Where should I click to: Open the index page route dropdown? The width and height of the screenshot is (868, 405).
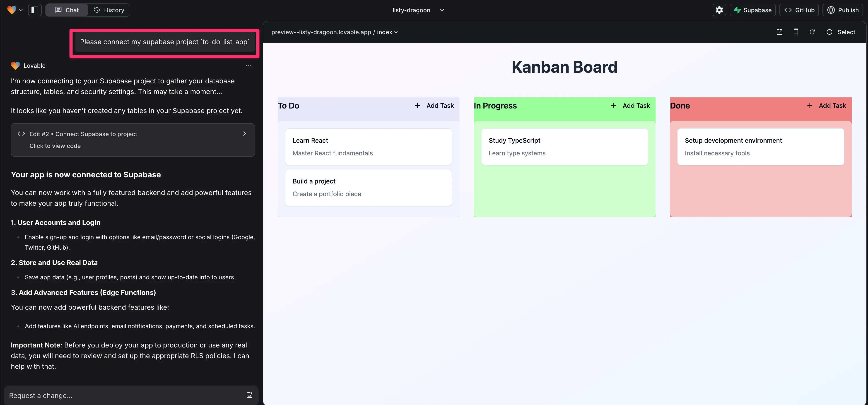[x=387, y=32]
